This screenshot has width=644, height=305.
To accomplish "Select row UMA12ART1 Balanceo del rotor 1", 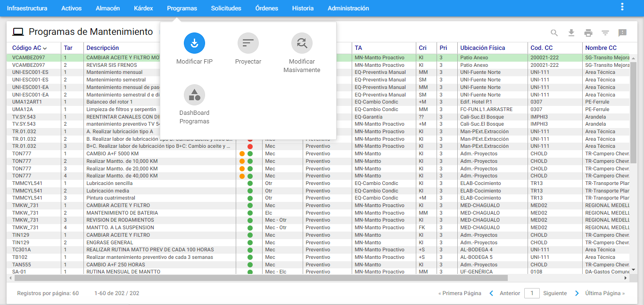I will pos(319,102).
